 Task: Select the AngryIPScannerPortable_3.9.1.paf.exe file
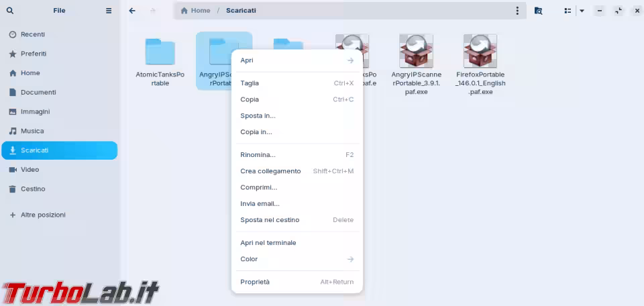(x=416, y=52)
